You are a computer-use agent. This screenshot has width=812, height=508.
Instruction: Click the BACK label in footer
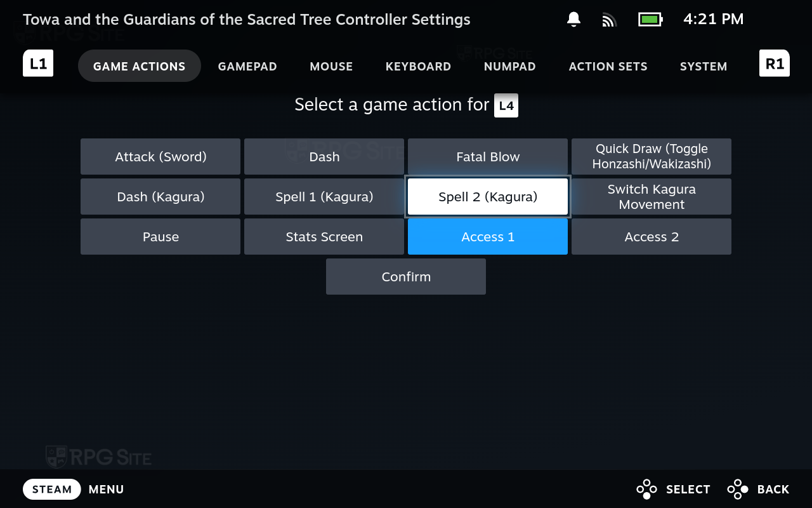pos(773,489)
